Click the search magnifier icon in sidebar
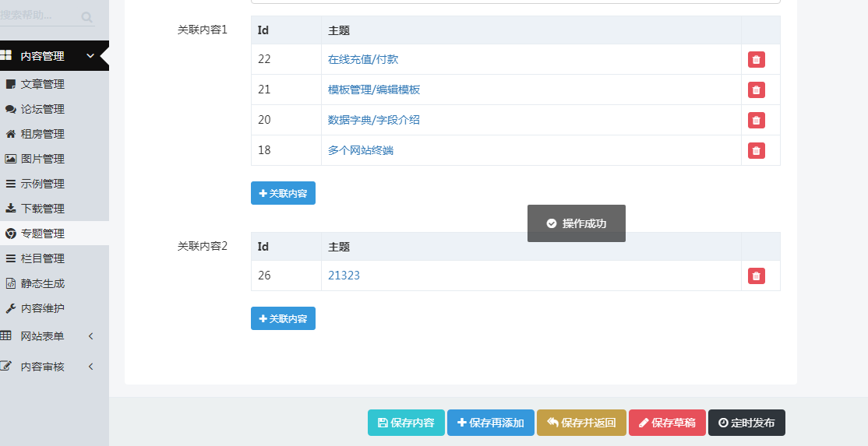The image size is (868, 446). tap(86, 16)
